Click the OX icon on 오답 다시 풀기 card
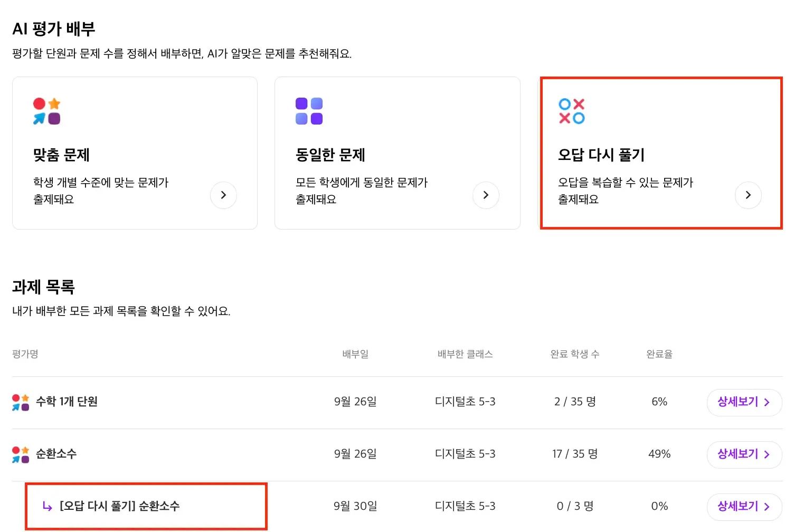 point(571,110)
